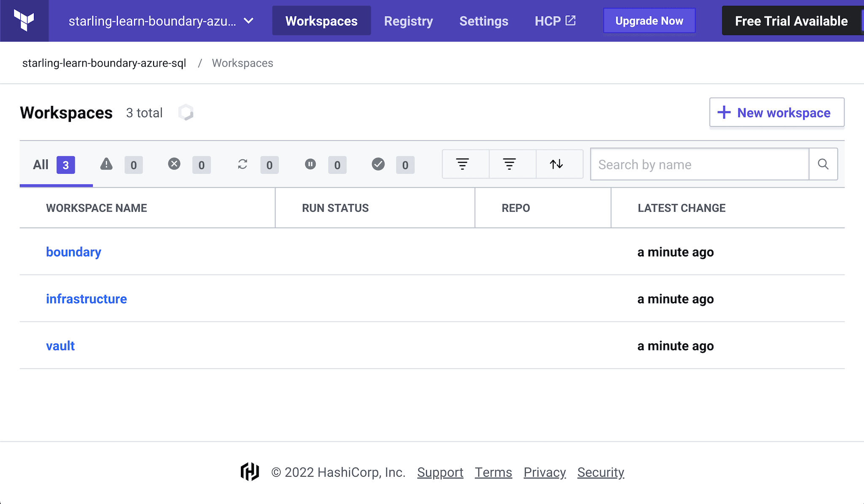The image size is (864, 504).
Task: Open the first filter lines dropdown
Action: tap(466, 164)
